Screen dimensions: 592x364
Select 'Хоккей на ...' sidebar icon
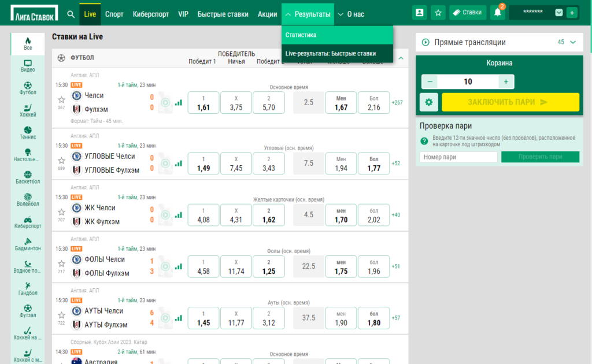28,333
